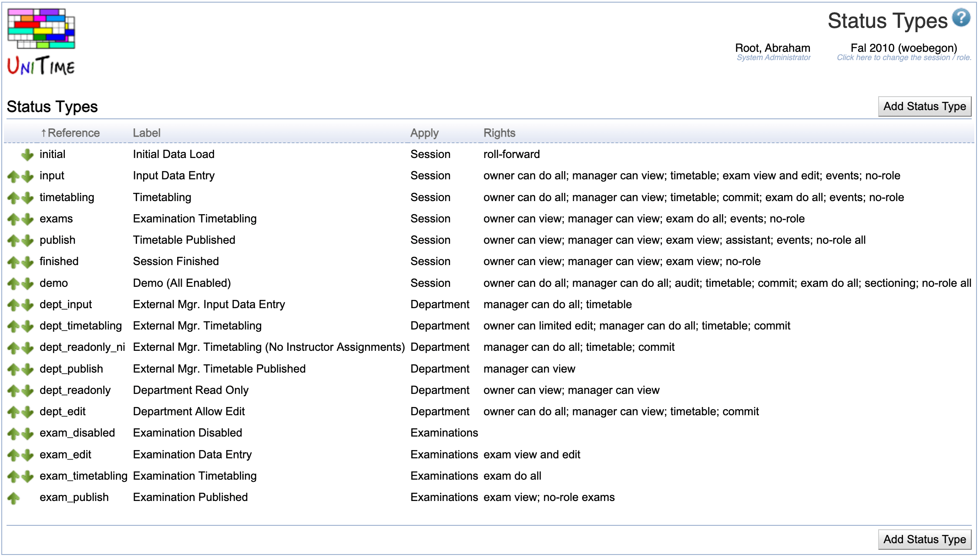Screen dimensions: 980x558
Task: Move 'publish' status type down
Action: pyautogui.click(x=27, y=240)
